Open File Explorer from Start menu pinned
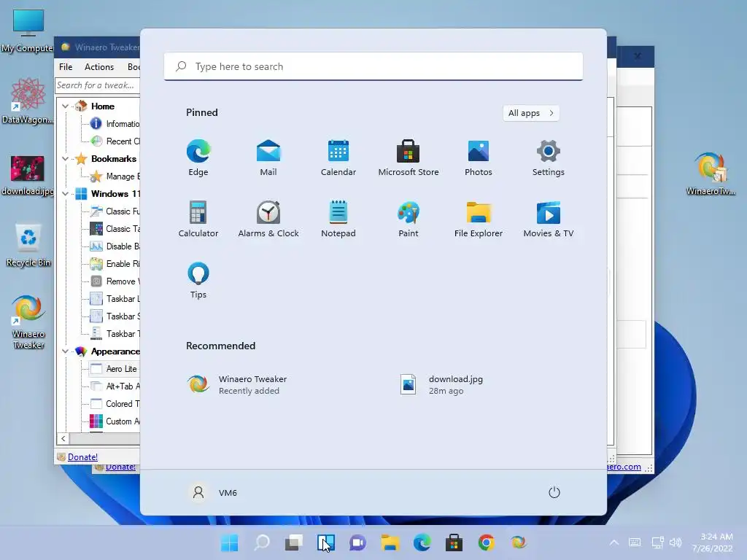Image resolution: width=747 pixels, height=560 pixels. [x=479, y=219]
